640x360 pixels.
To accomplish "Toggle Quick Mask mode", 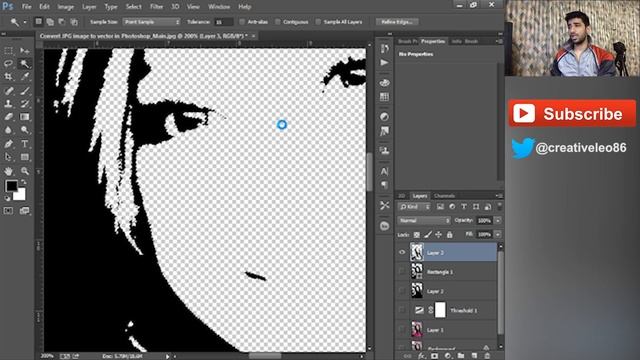I will coord(8,211).
